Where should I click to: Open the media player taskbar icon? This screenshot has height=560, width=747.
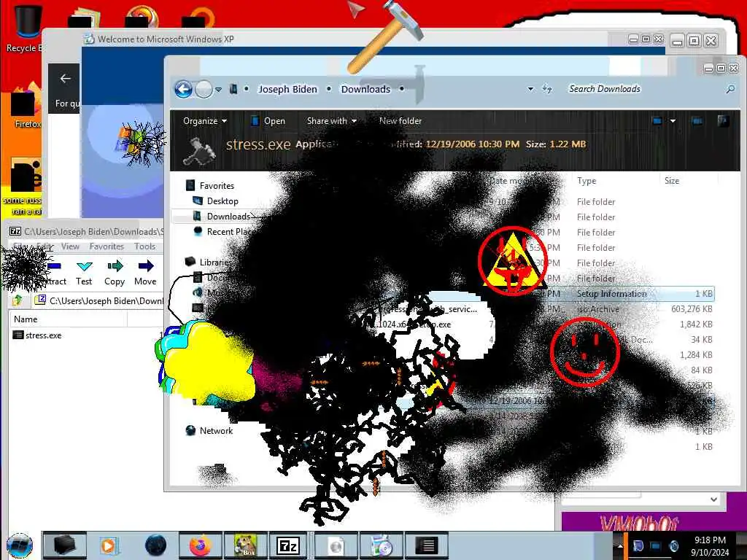pyautogui.click(x=108, y=545)
